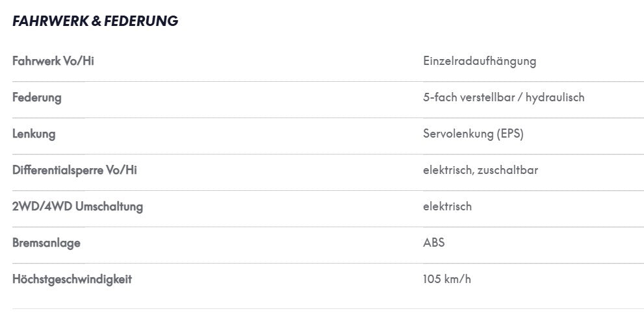Select the Lenkung label
Image resolution: width=644 pixels, height=322 pixels.
34,134
